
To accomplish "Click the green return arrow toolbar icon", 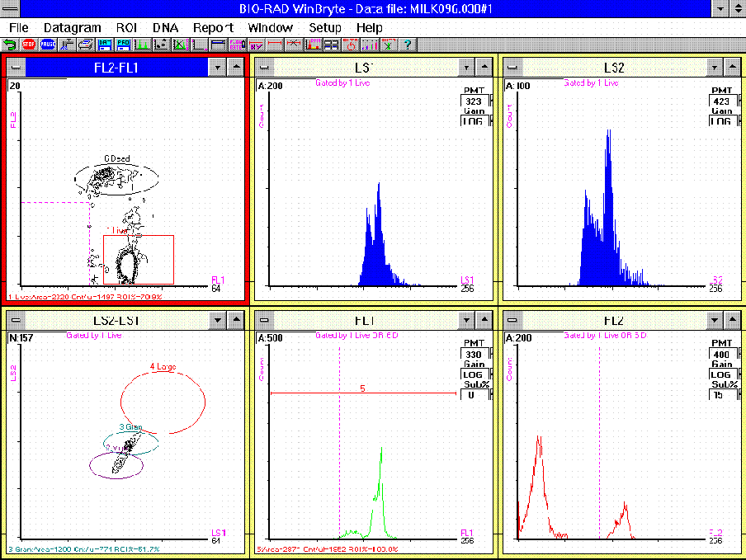I will [x=9, y=44].
